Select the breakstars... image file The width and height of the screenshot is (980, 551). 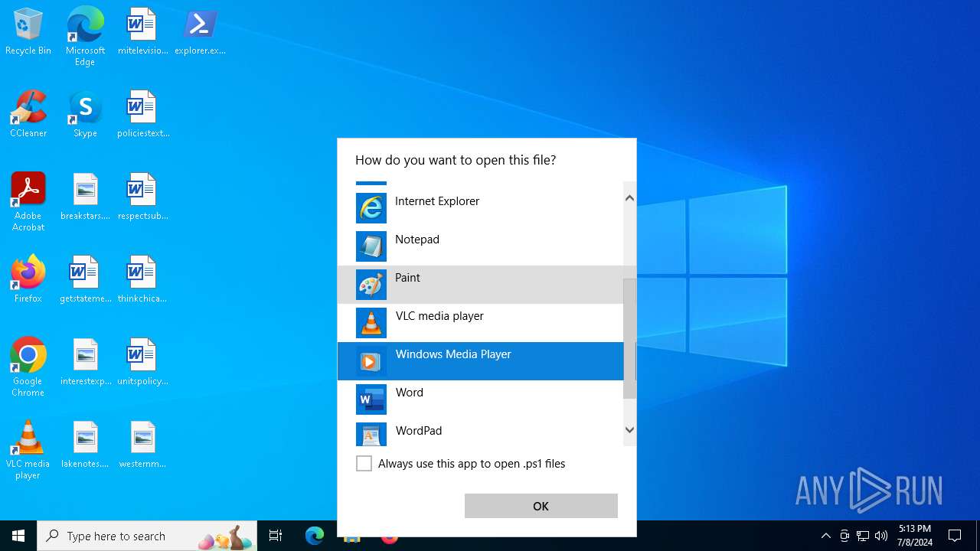coord(85,197)
